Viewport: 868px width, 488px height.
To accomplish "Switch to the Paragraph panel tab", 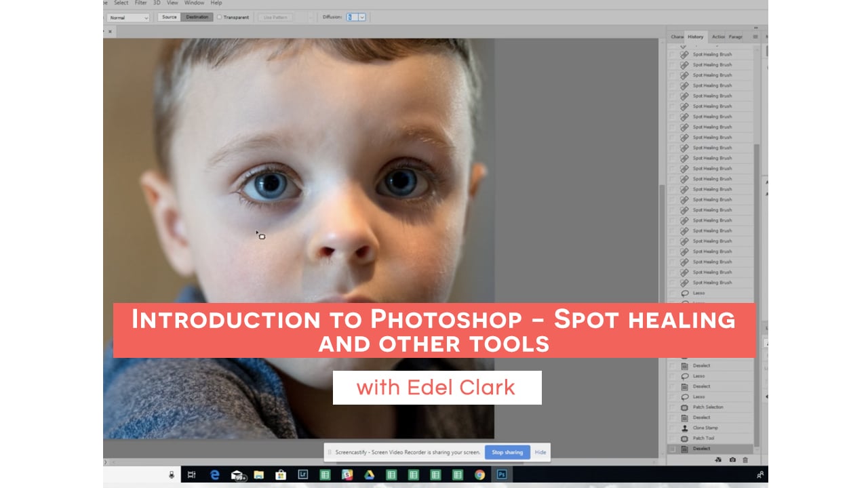I will [x=735, y=37].
